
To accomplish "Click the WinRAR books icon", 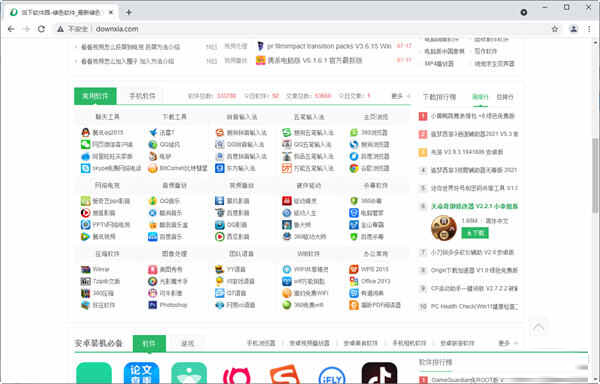I will tap(85, 269).
